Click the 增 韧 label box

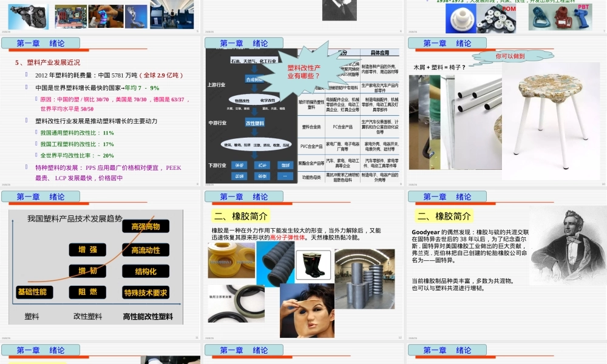tap(87, 271)
